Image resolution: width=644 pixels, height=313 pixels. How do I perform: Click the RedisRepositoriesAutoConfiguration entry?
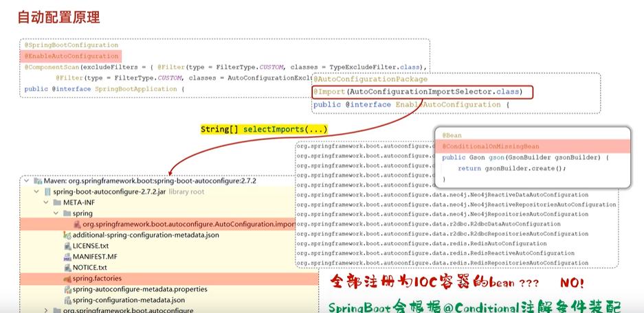click(443, 263)
